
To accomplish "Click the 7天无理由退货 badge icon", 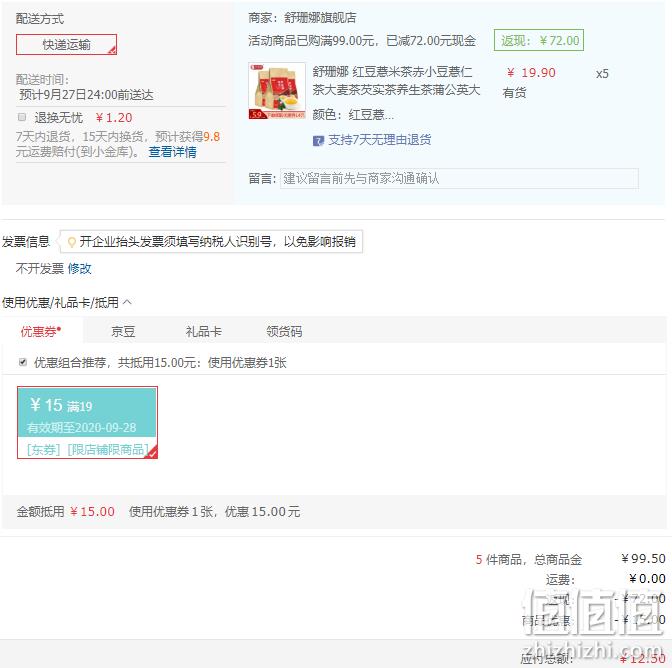I will [318, 141].
